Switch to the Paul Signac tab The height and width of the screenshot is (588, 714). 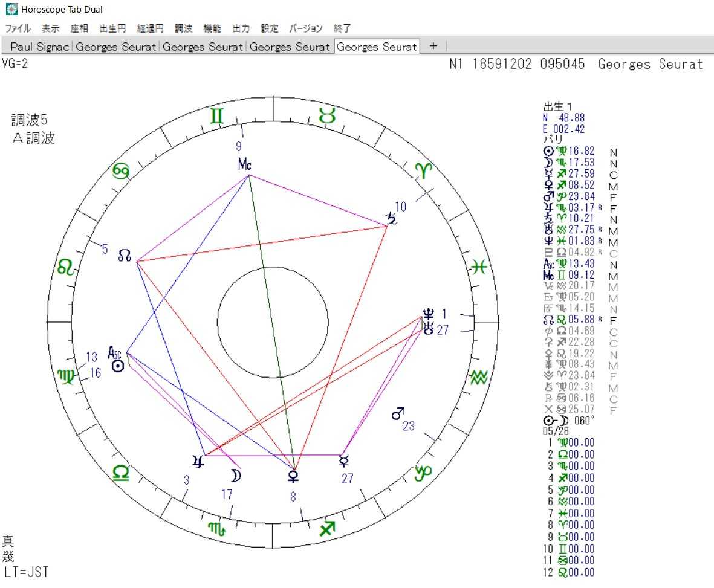tap(39, 47)
